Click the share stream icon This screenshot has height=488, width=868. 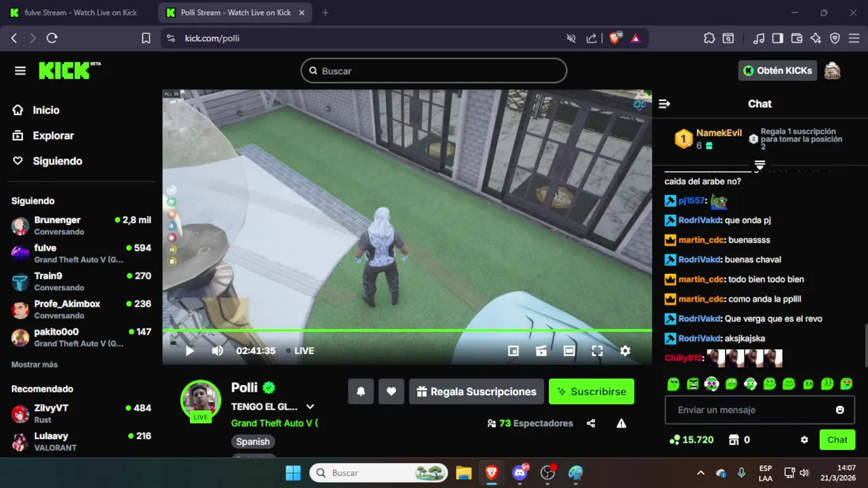591,423
